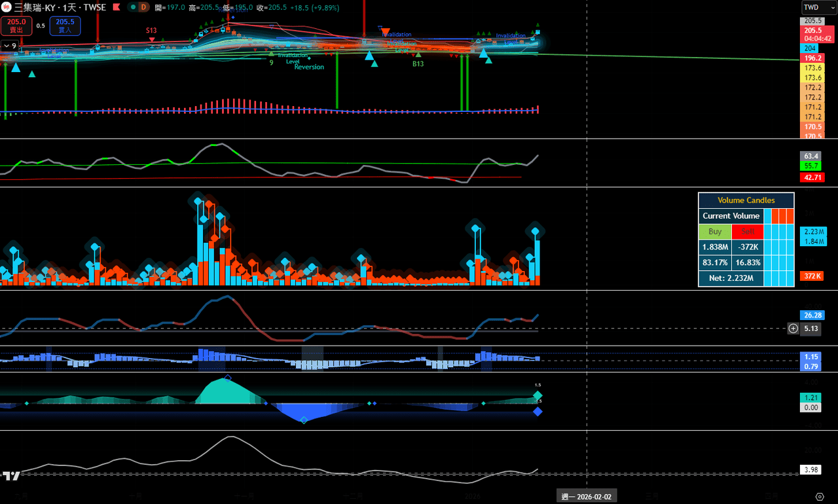
Task: Click the orange D delayed-data badge
Action: click(144, 7)
